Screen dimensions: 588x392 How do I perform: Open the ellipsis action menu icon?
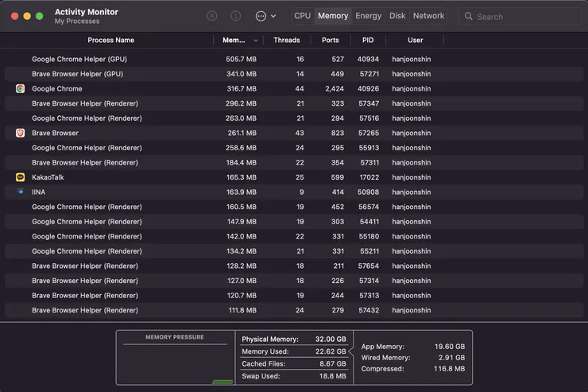tap(261, 16)
